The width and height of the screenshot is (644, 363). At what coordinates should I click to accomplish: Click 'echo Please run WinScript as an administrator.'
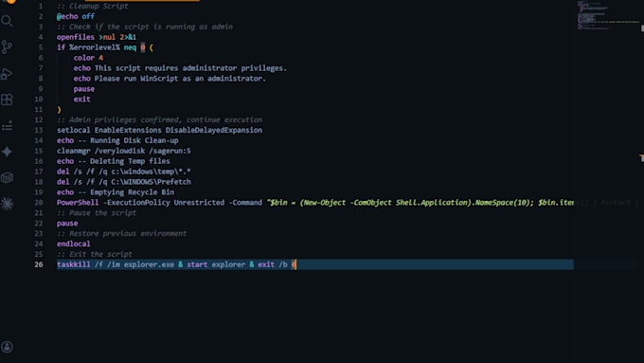170,78
